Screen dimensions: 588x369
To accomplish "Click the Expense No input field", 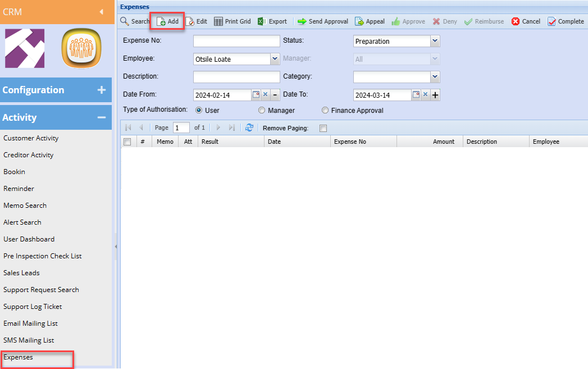I will (x=236, y=41).
